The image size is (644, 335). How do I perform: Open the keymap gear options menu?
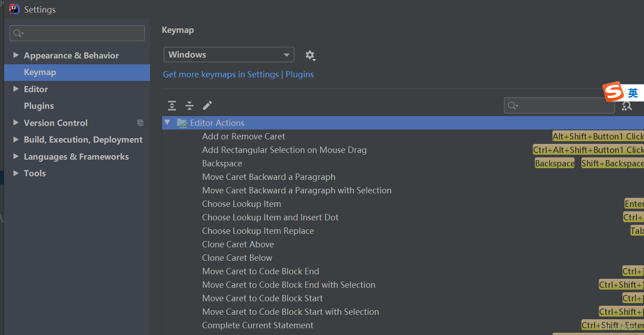(310, 55)
